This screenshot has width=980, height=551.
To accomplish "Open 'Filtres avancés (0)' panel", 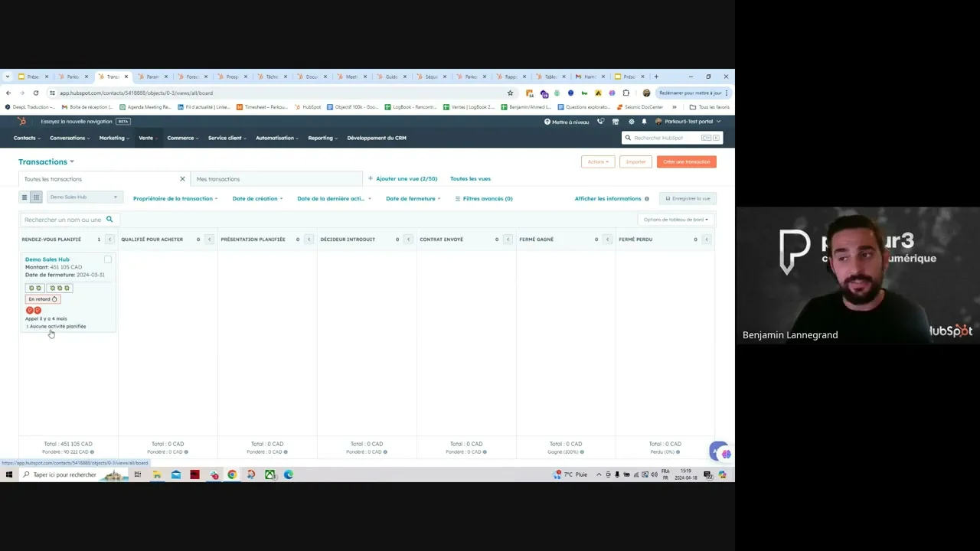I will pos(484,198).
